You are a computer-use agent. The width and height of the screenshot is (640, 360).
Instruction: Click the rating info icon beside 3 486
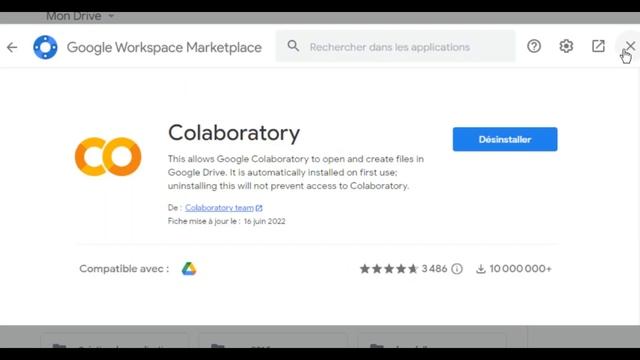457,269
